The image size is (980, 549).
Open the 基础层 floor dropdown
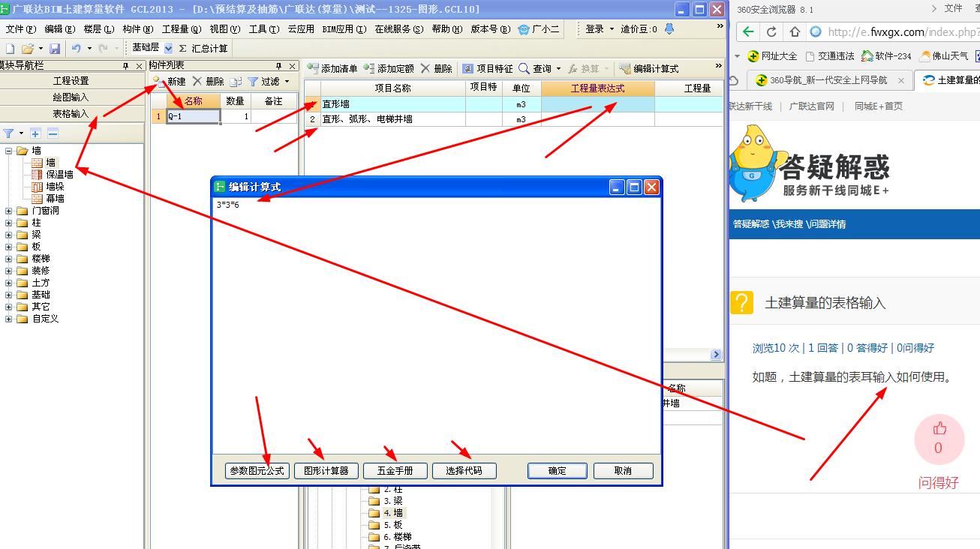[x=168, y=48]
